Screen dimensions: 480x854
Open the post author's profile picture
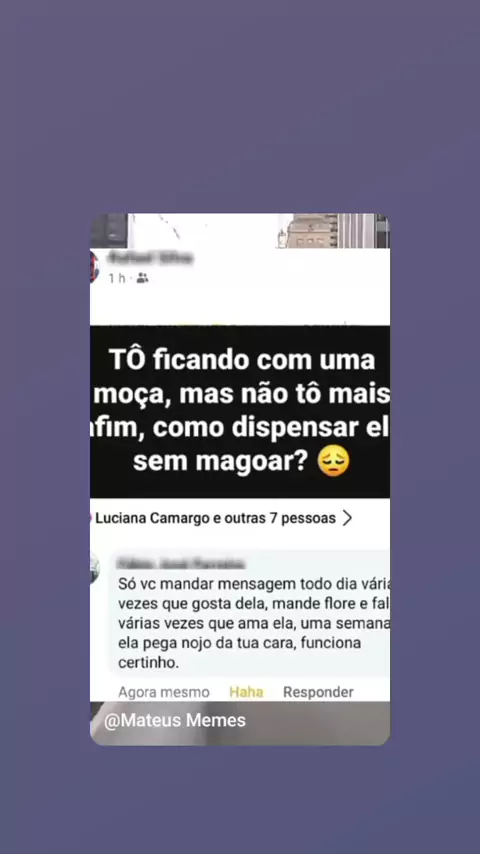(94, 267)
